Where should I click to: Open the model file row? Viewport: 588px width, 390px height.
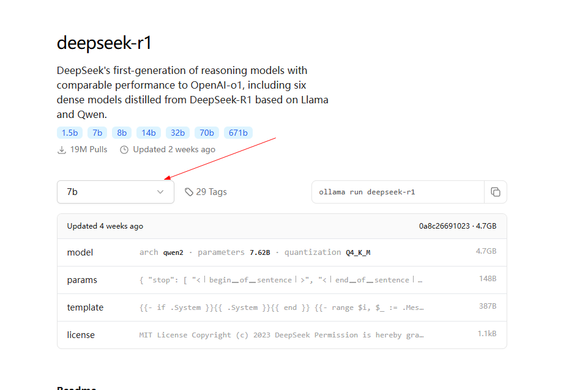(x=282, y=252)
